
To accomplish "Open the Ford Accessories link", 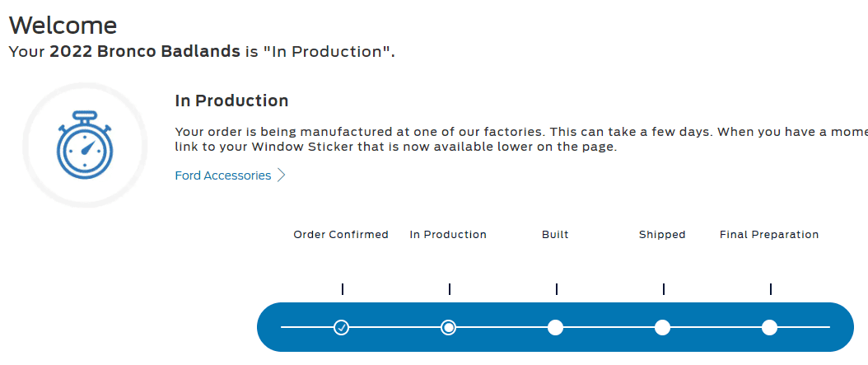I will click(x=223, y=175).
